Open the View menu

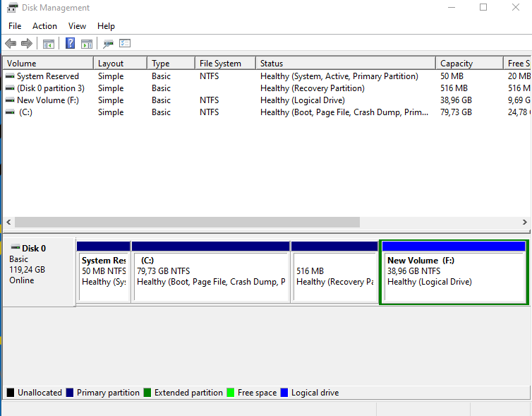click(x=77, y=26)
